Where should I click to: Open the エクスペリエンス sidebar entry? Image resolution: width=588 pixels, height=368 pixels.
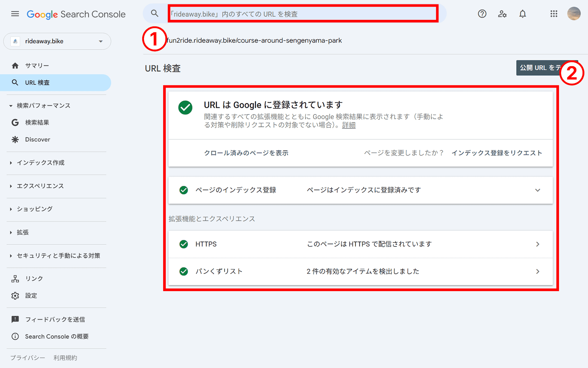click(x=40, y=186)
